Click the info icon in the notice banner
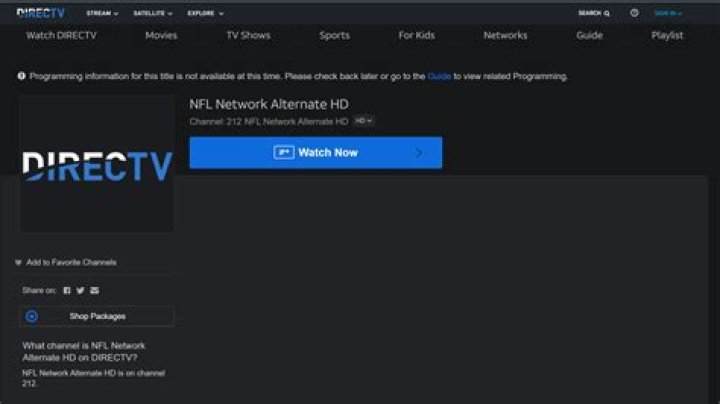The height and width of the screenshot is (404, 720). [22, 76]
